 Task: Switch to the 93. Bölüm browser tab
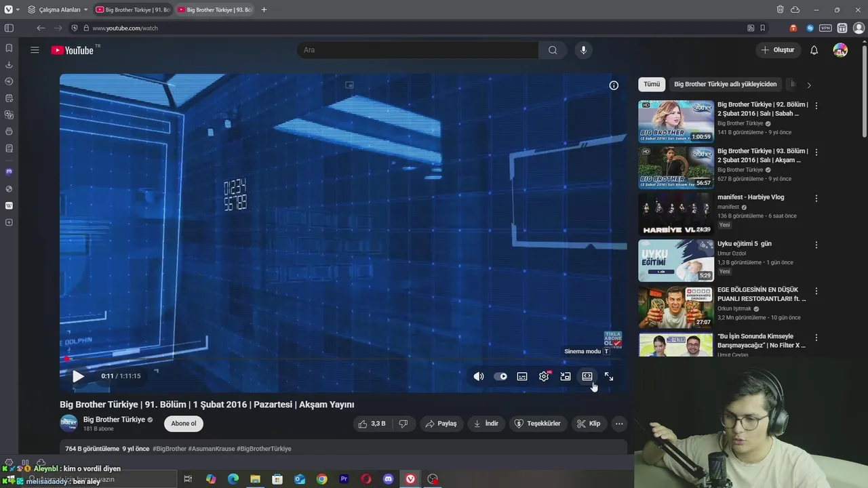[214, 9]
